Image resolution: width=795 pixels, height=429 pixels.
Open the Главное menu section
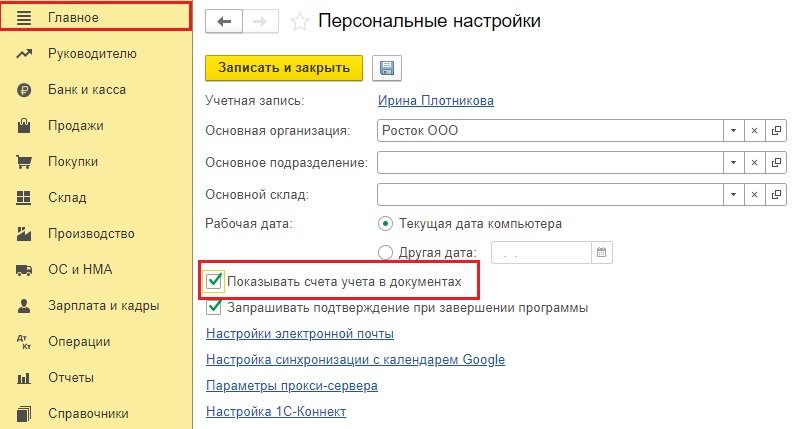[96, 17]
